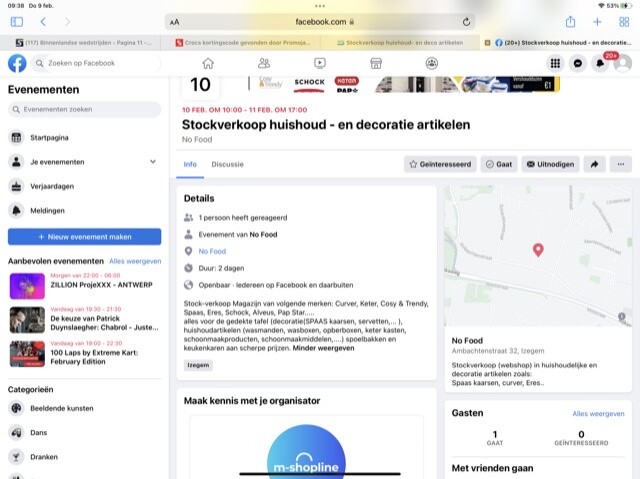Click the '1 GAAT' guest count
Image resolution: width=640 pixels, height=479 pixels.
click(x=495, y=438)
